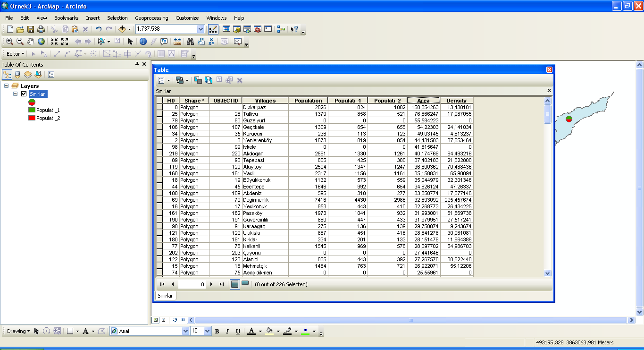The width and height of the screenshot is (644, 350).
Task: Switch TOC to List By Selection
Action: click(38, 75)
